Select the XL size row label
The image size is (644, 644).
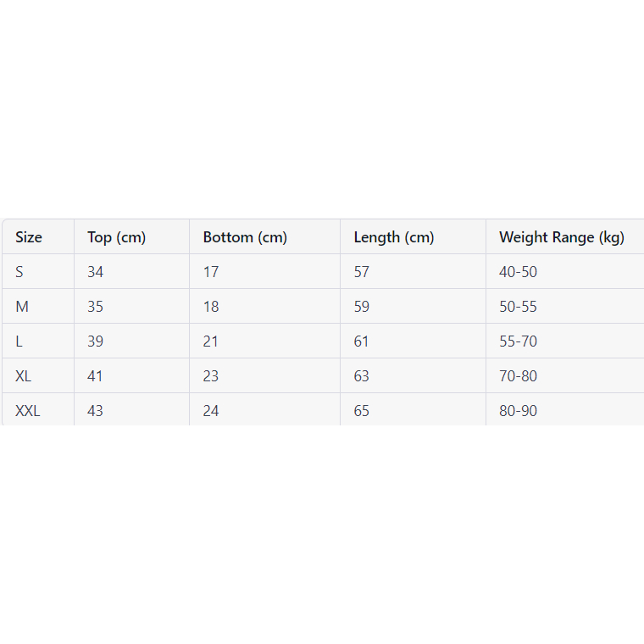pos(24,376)
